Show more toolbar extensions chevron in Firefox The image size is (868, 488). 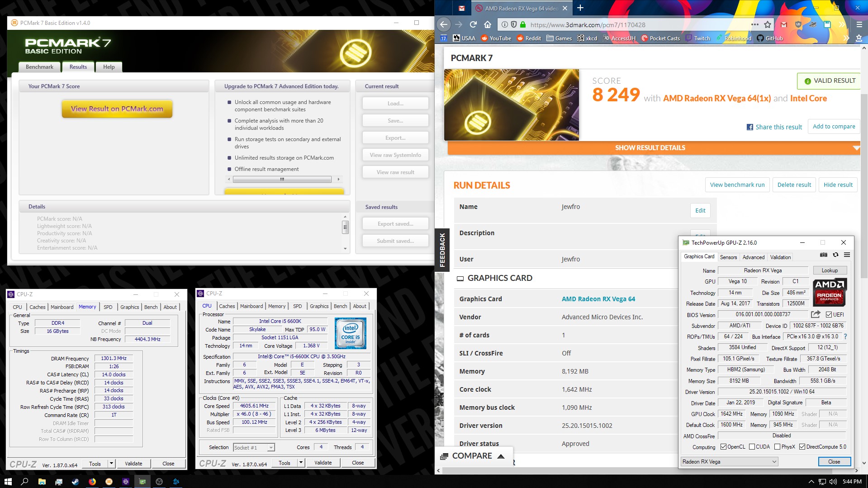tap(842, 24)
